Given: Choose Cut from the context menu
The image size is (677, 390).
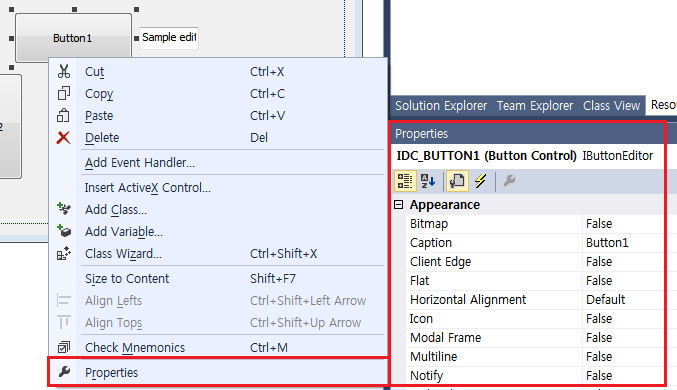Looking at the screenshot, I should point(218,71).
